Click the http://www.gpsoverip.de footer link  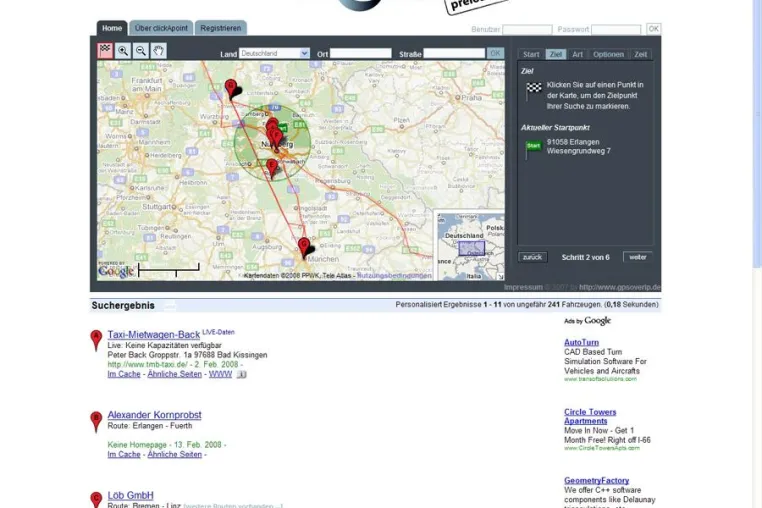tap(620, 287)
